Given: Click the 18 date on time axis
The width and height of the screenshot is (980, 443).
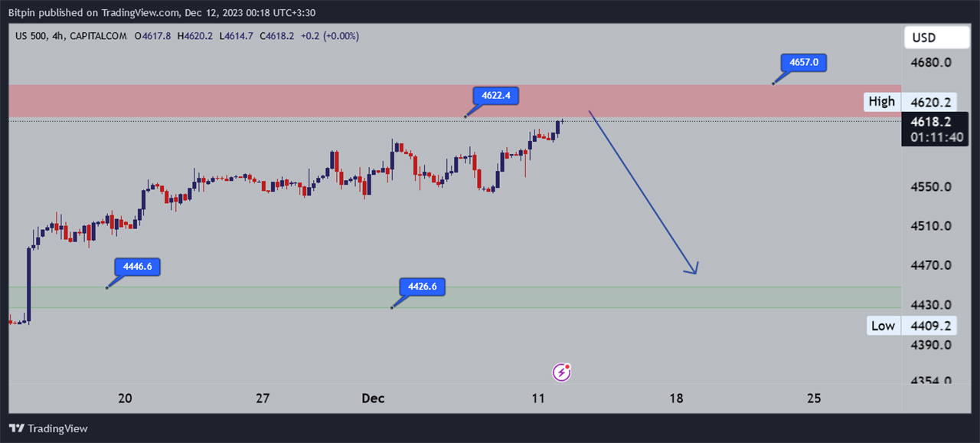Looking at the screenshot, I should click(x=676, y=399).
